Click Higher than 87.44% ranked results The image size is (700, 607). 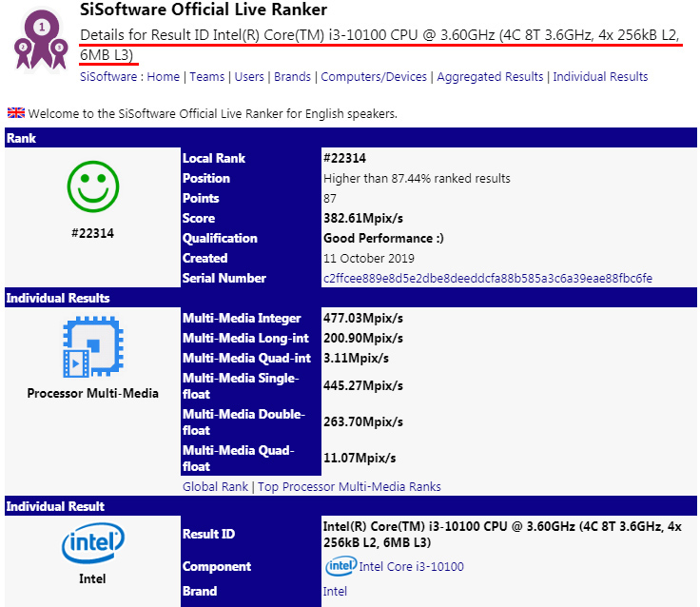tap(417, 178)
